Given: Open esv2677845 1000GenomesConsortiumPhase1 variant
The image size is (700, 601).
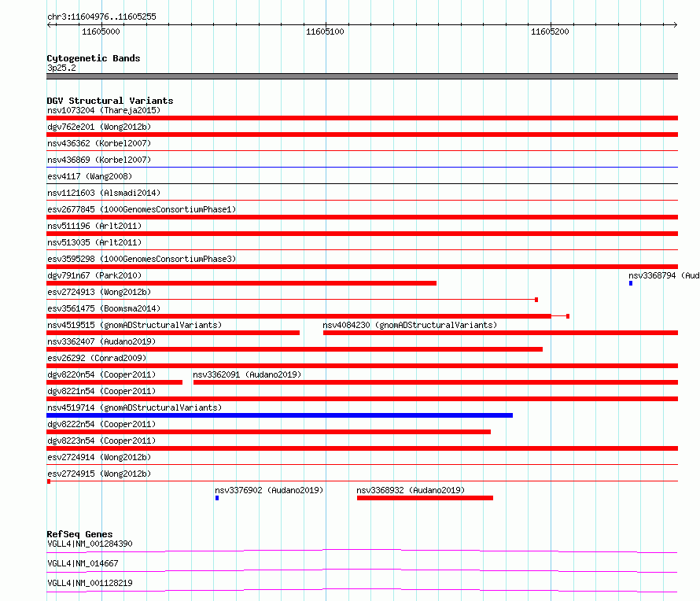Looking at the screenshot, I should tap(142, 209).
